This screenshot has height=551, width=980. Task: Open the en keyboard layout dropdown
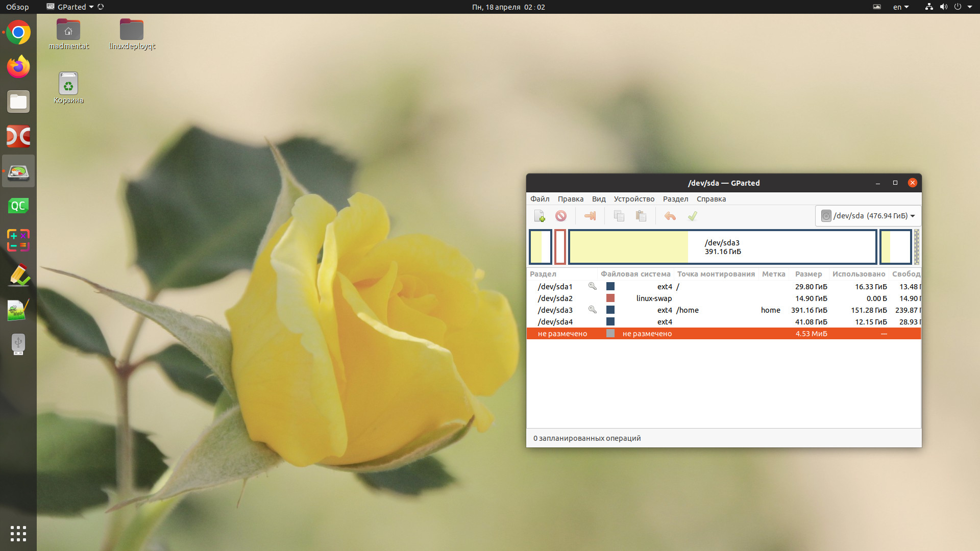click(901, 7)
